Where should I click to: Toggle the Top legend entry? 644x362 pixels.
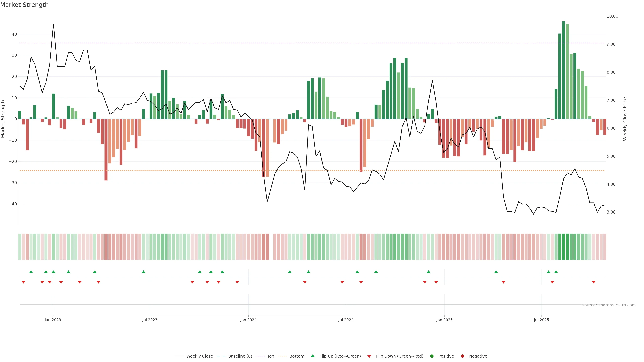click(x=271, y=356)
